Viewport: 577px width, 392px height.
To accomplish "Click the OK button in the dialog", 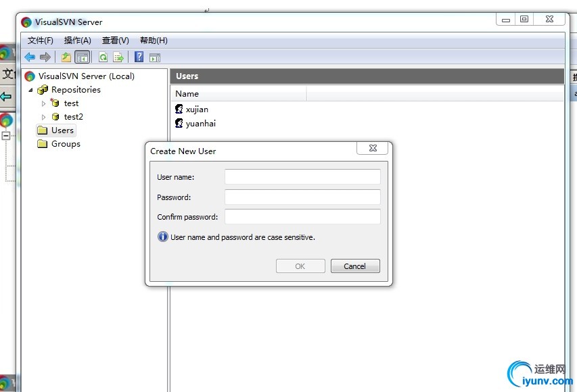I will pyautogui.click(x=300, y=266).
